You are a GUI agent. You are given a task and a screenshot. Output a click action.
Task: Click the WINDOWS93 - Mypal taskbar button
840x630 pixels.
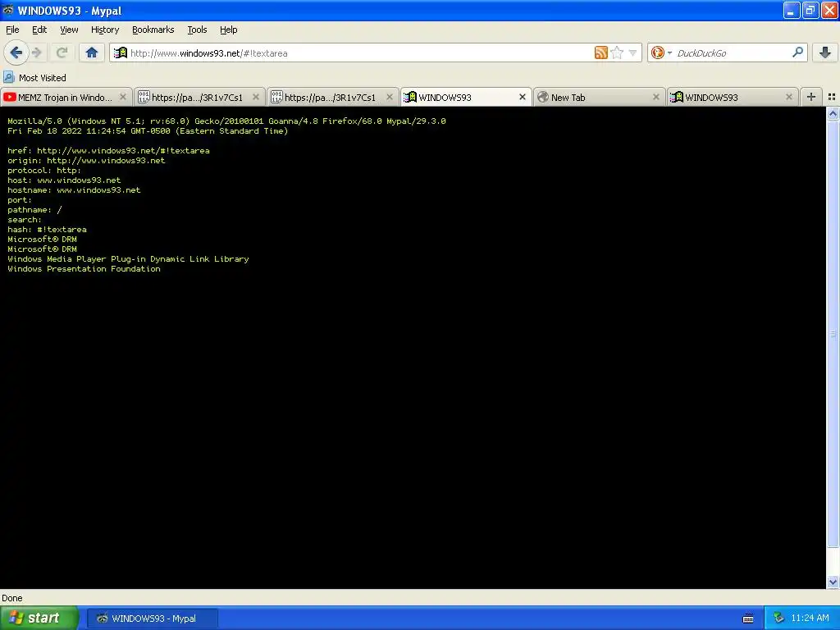pos(152,619)
